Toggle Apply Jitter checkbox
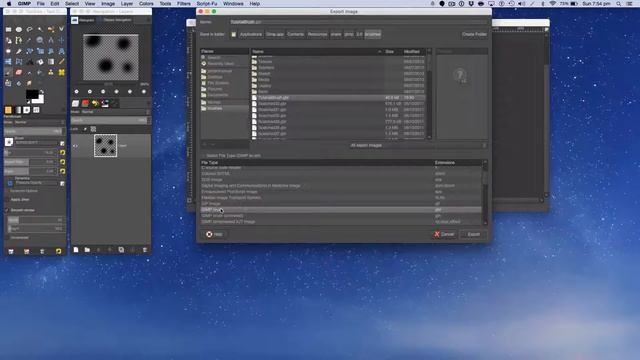 point(7,200)
